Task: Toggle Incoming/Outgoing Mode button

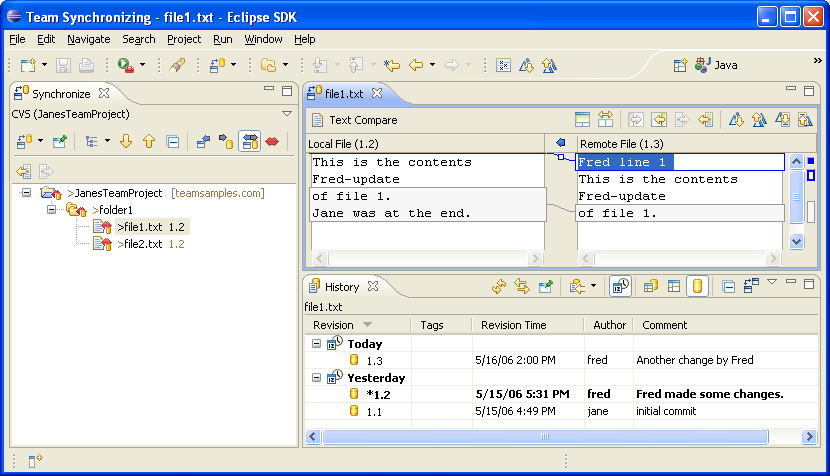Action: coord(249,141)
